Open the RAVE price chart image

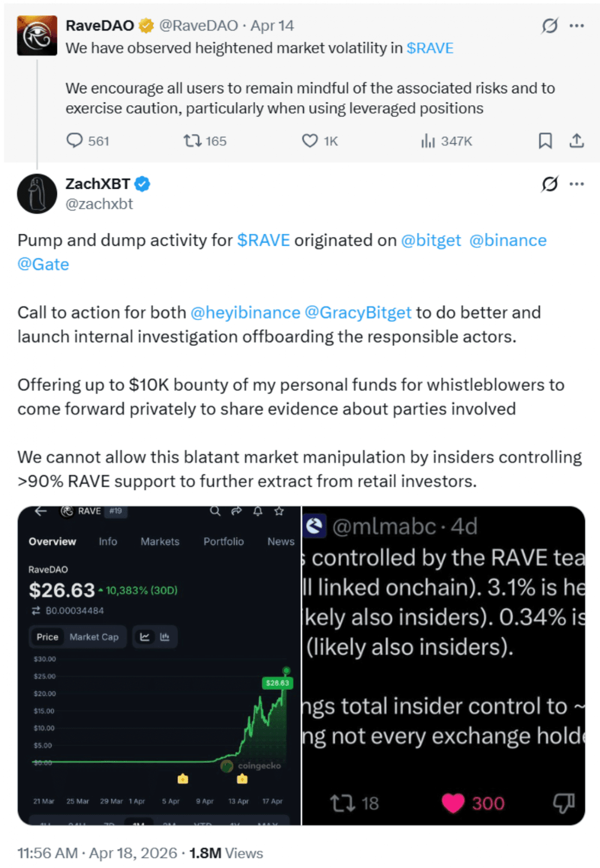[x=159, y=666]
